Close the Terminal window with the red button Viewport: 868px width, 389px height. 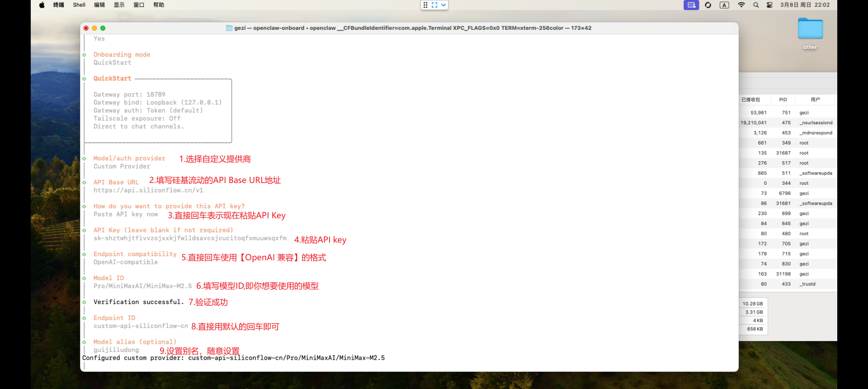[x=86, y=28]
